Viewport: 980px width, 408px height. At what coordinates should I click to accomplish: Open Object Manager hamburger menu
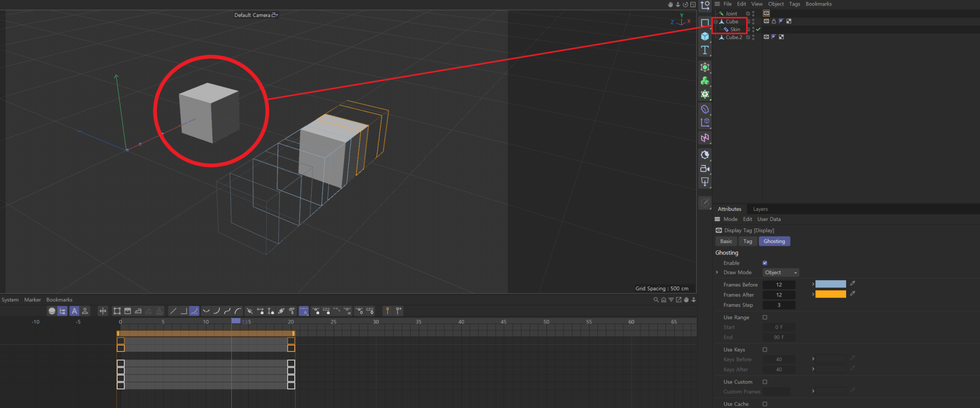click(717, 4)
